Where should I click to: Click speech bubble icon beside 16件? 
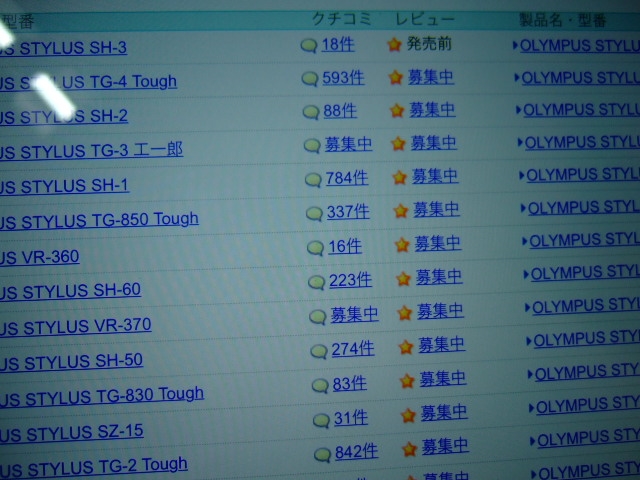pyautogui.click(x=316, y=247)
